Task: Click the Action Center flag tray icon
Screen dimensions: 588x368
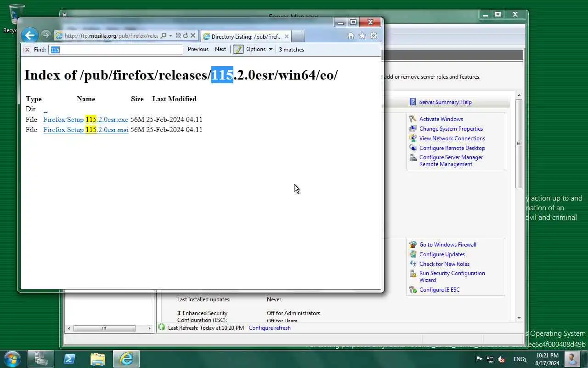Action: (x=479, y=359)
